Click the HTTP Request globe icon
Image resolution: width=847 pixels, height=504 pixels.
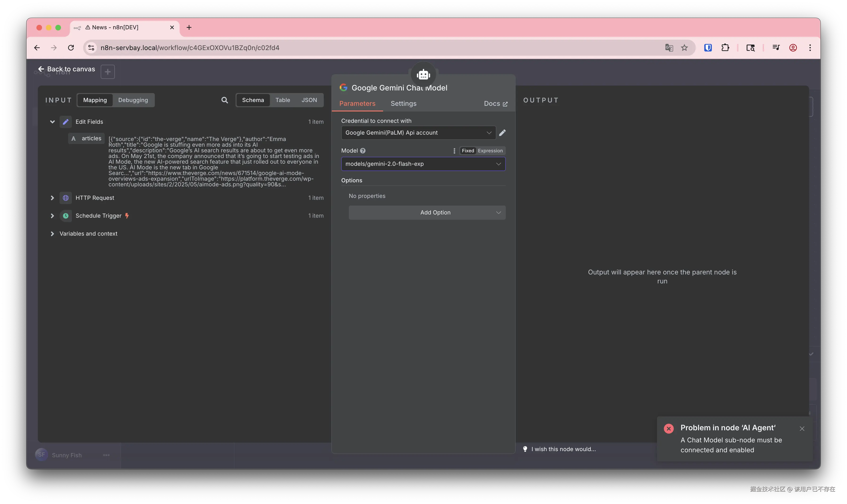coord(65,198)
